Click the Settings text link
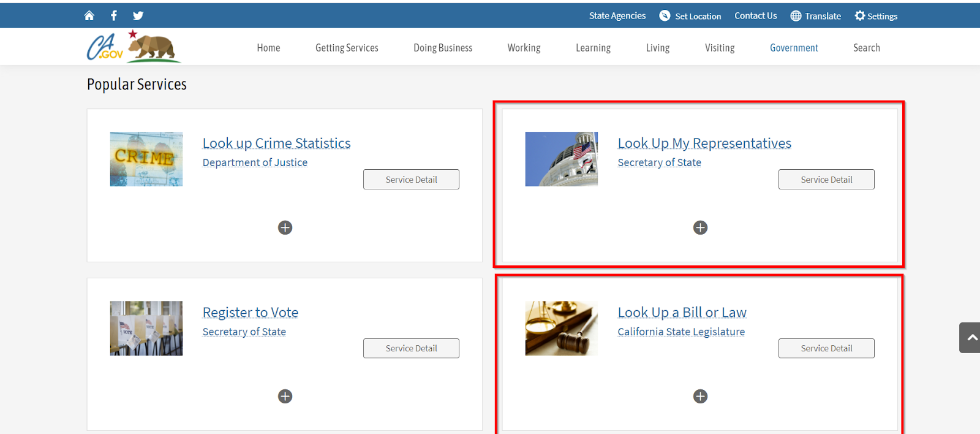The image size is (980, 434). coord(882,17)
